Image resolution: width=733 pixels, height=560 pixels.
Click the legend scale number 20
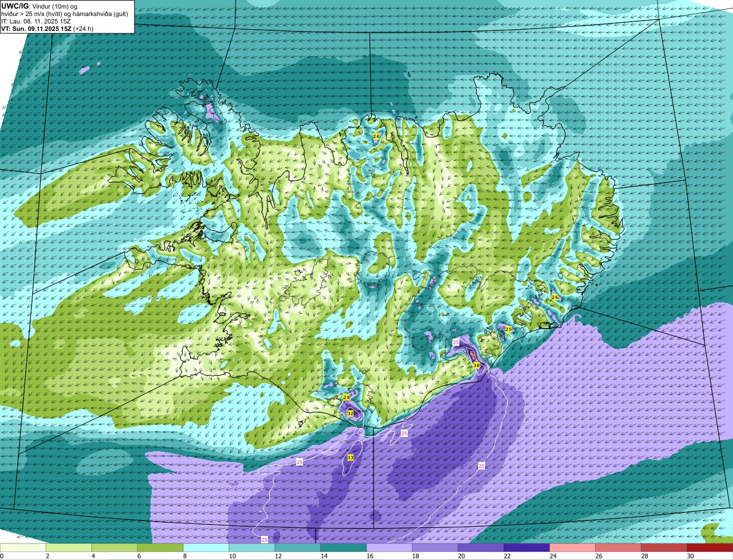pyautogui.click(x=461, y=556)
